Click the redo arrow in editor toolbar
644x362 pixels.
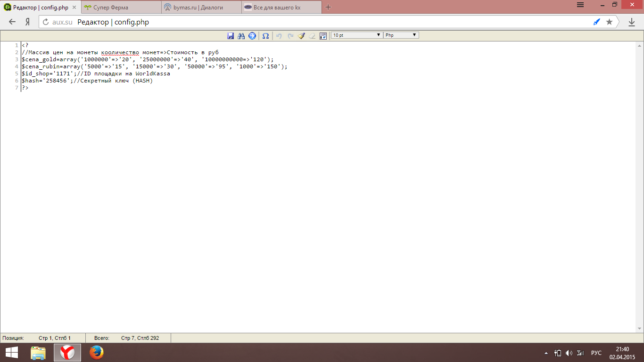click(290, 36)
